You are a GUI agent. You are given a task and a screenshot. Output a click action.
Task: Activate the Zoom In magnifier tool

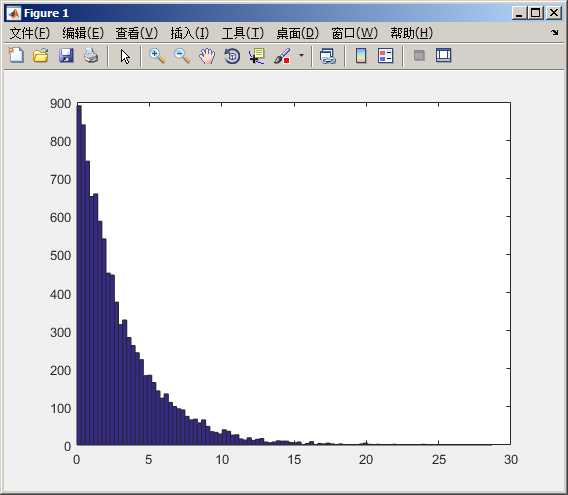[157, 56]
